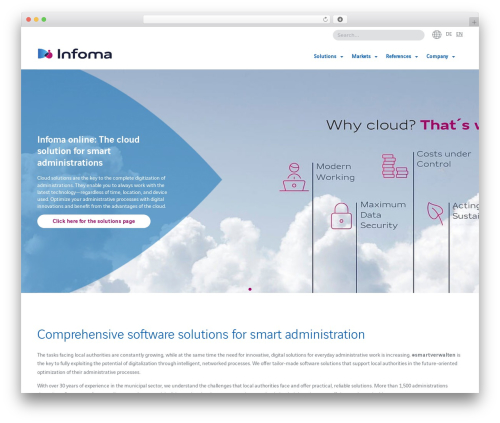Click the 'Why cloud?' banner text
This screenshot has height=423, width=500.
(x=371, y=125)
